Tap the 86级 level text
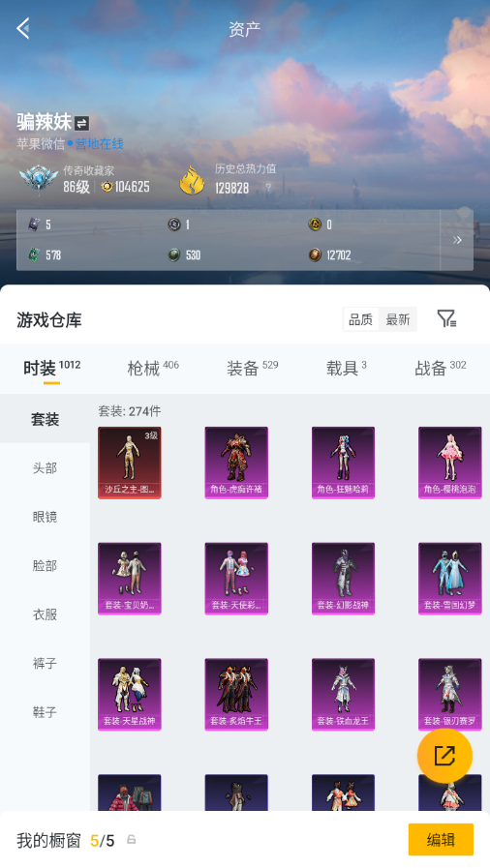Viewport: 490px width, 868px height. (x=77, y=187)
